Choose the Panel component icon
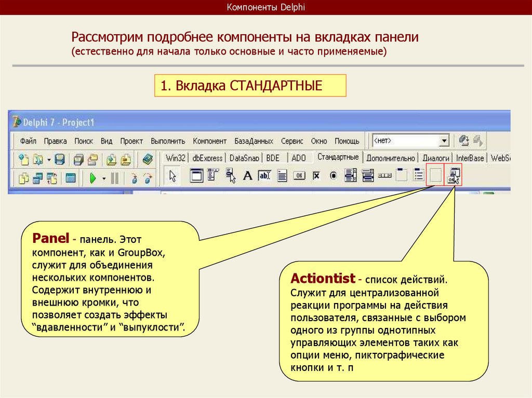The image size is (532, 398). point(436,175)
